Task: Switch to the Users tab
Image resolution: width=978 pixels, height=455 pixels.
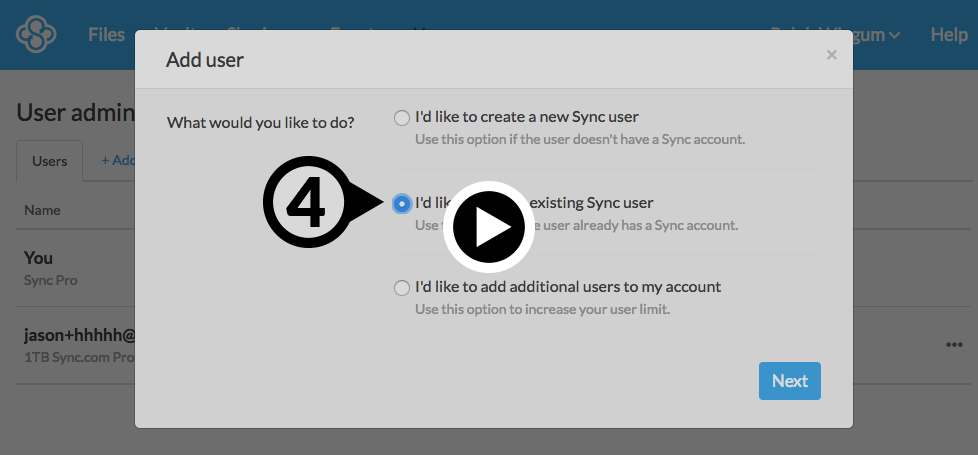Action: tap(50, 161)
